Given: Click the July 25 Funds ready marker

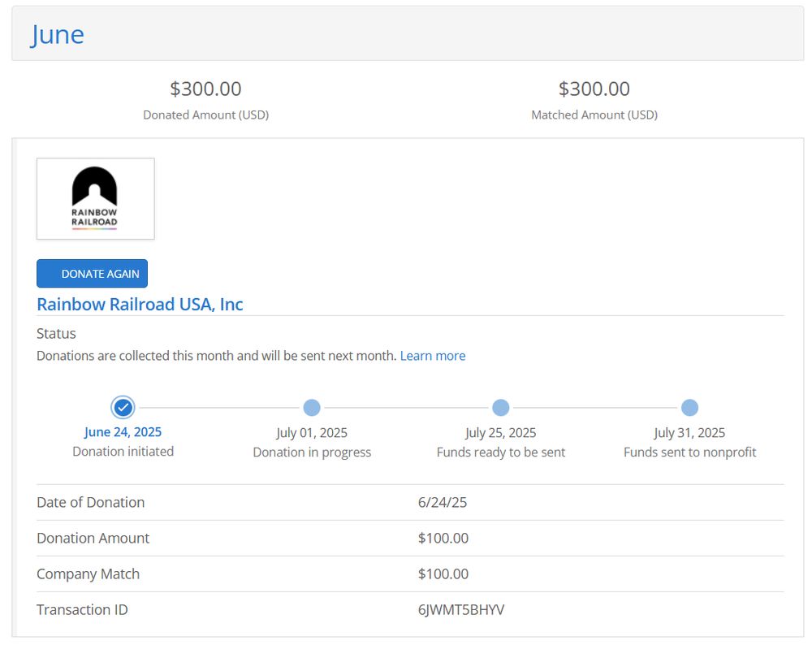Looking at the screenshot, I should tap(501, 408).
